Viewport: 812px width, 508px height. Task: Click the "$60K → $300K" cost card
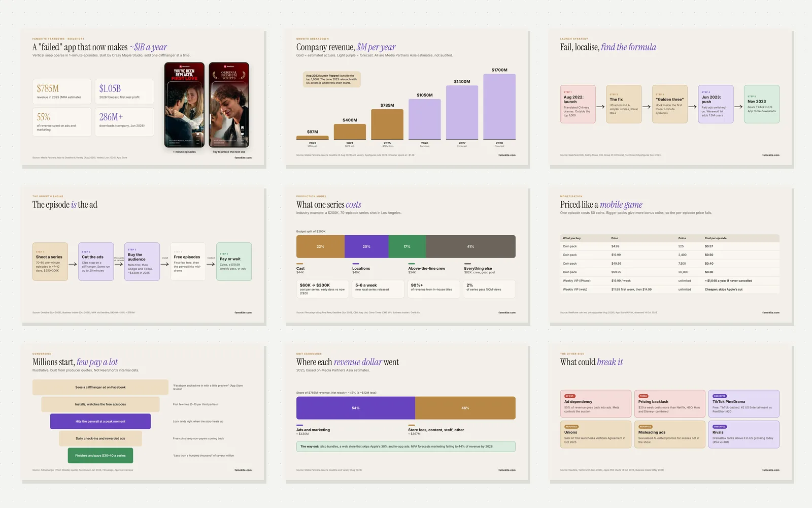[x=322, y=289]
